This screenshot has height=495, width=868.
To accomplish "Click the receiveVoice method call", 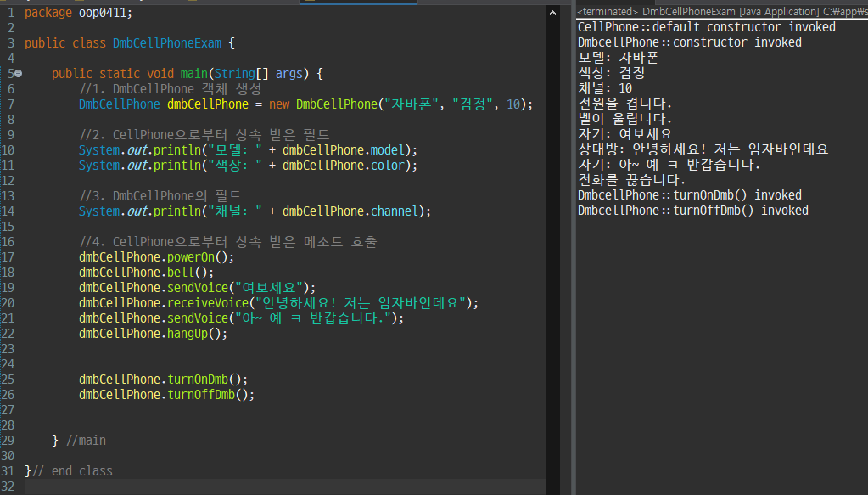I will pos(278,303).
